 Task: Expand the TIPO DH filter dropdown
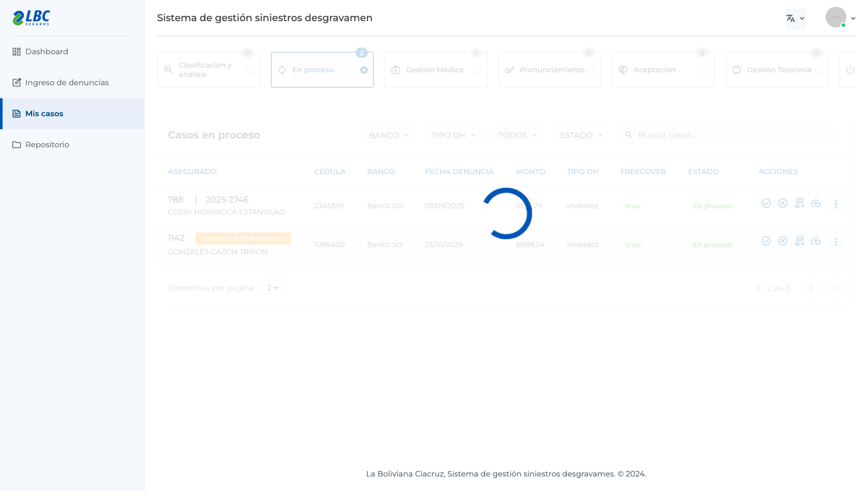pyautogui.click(x=453, y=135)
